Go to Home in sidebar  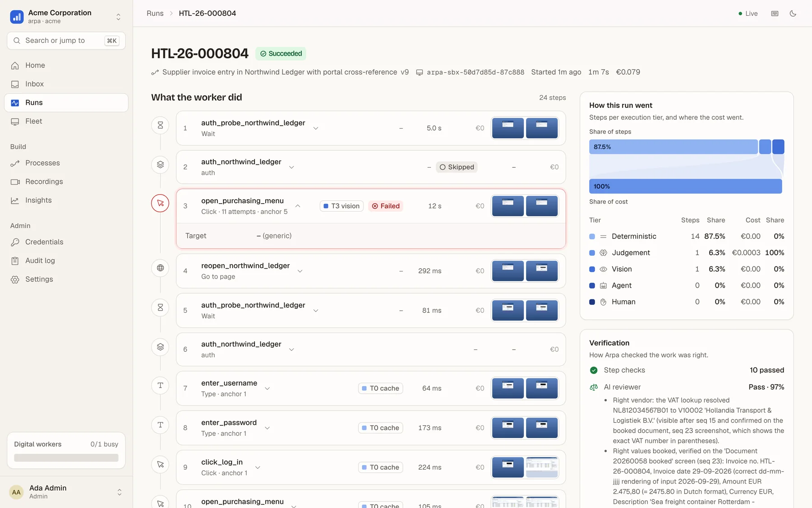(66, 65)
